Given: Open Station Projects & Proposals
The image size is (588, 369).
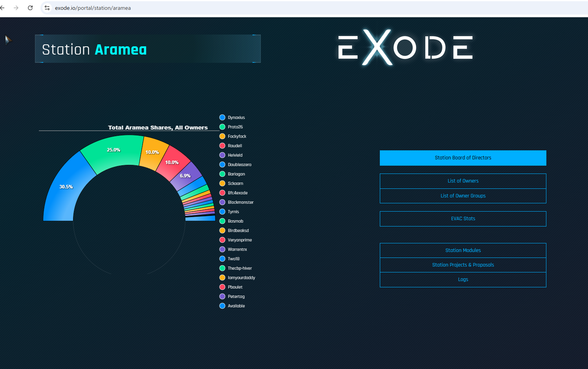Looking at the screenshot, I should click(463, 265).
